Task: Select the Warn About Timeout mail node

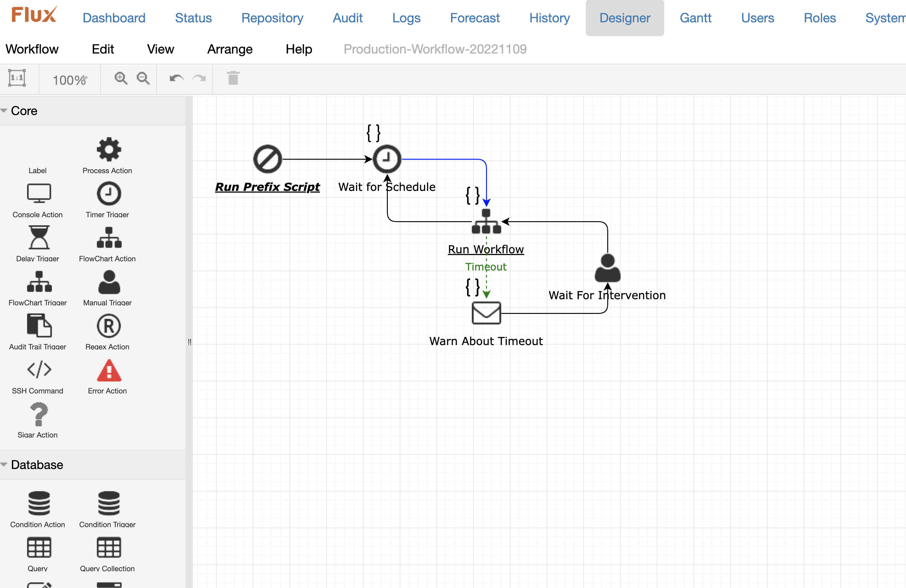Action: [x=486, y=313]
